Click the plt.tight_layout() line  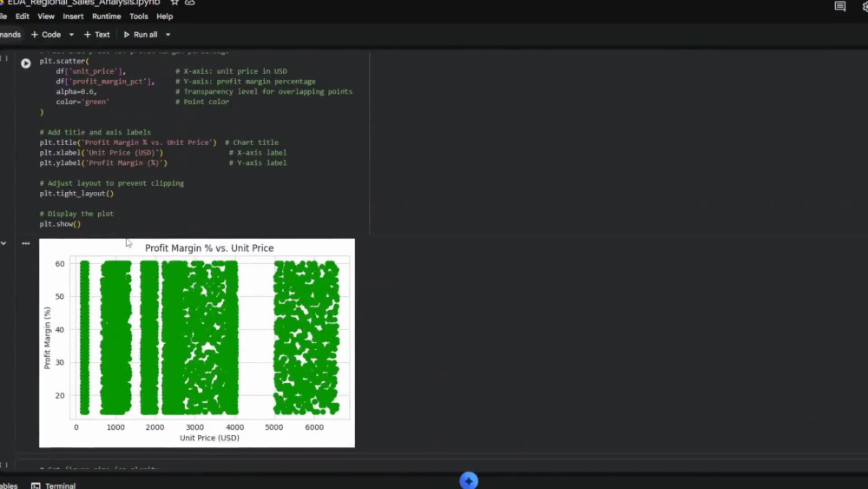tap(76, 194)
